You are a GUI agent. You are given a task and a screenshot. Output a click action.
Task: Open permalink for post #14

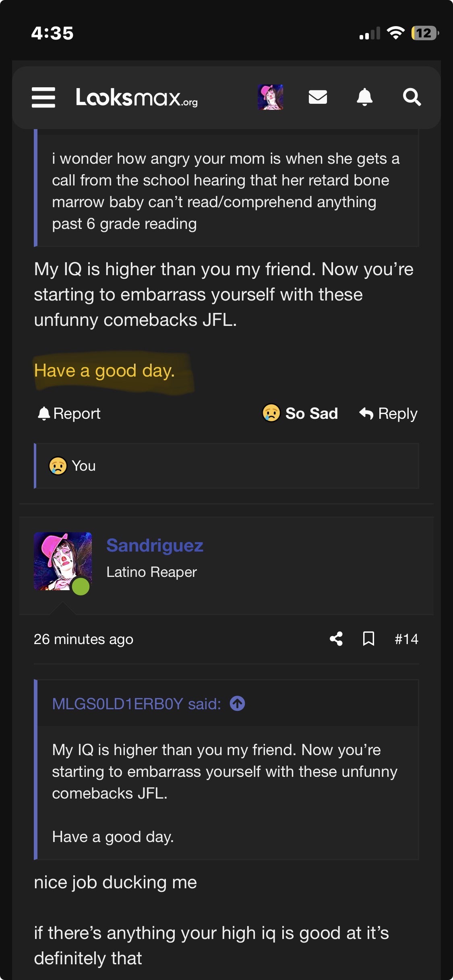[406, 639]
